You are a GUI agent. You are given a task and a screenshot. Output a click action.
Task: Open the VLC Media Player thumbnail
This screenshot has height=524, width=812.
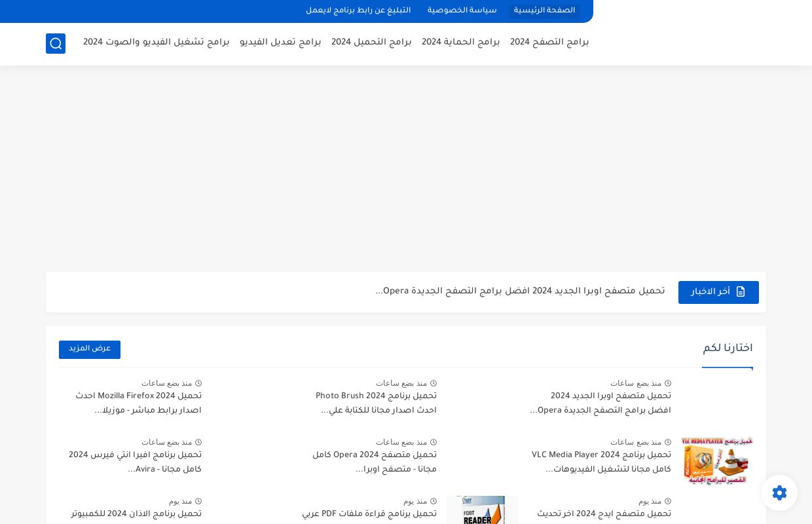(716, 460)
